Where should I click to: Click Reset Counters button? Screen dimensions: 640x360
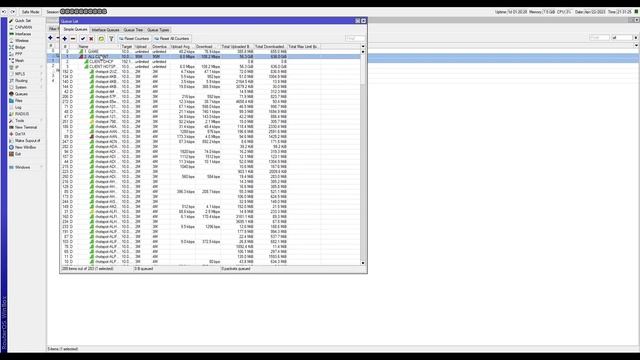[134, 39]
